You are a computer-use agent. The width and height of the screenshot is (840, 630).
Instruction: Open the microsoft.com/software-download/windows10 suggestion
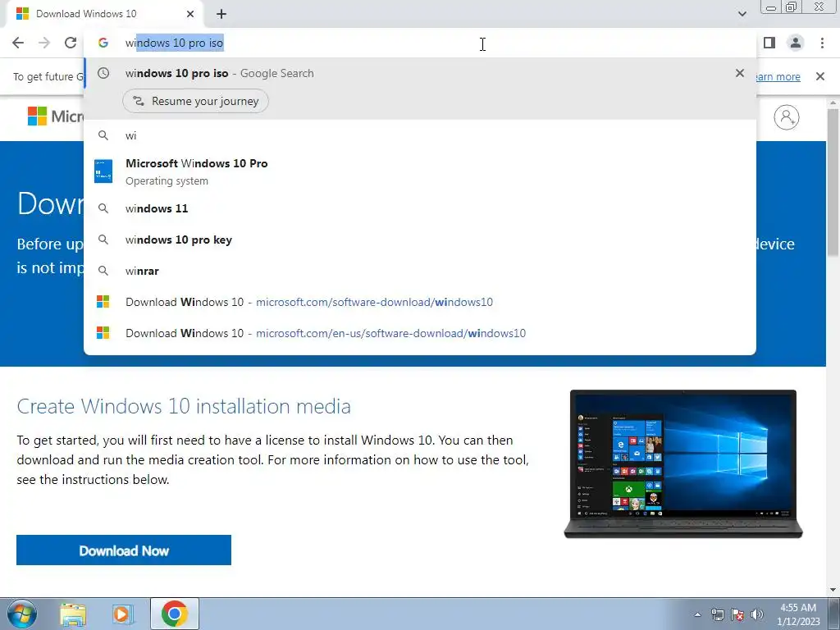420,302
